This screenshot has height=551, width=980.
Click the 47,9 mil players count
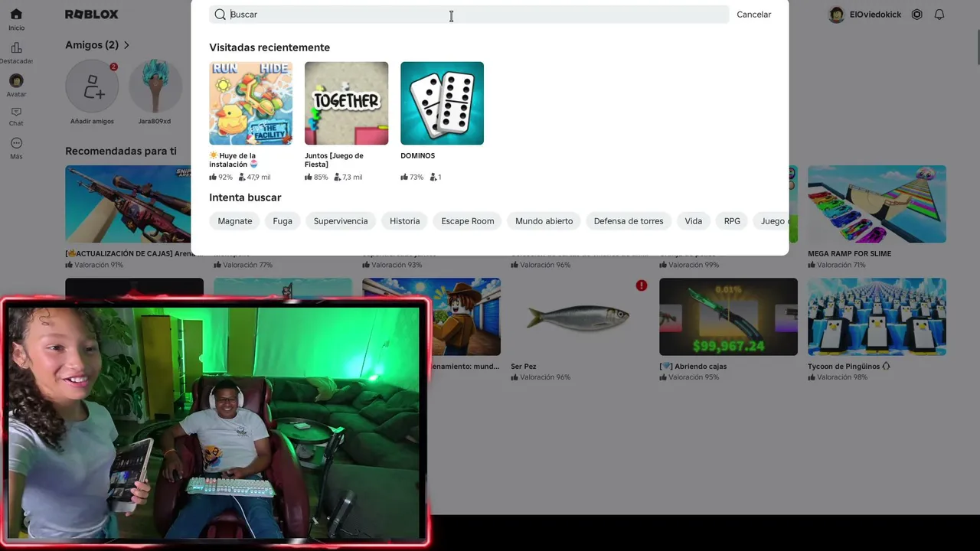pyautogui.click(x=254, y=177)
